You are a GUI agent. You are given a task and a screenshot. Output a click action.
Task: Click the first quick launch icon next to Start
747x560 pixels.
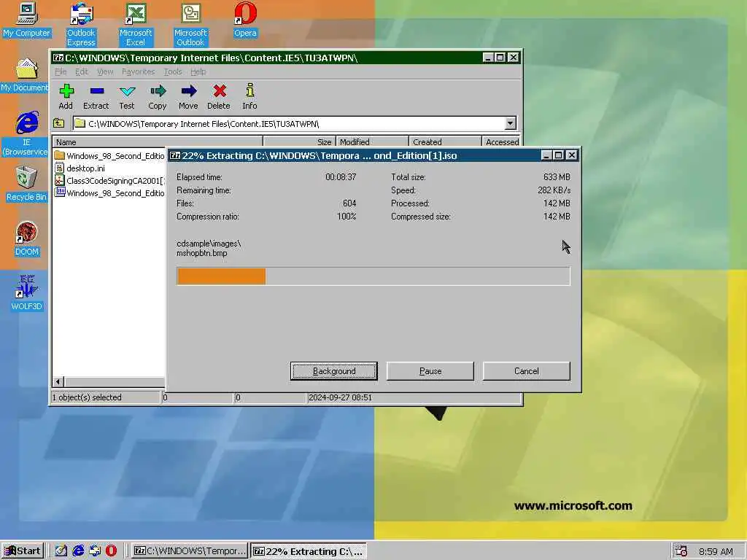(61, 551)
